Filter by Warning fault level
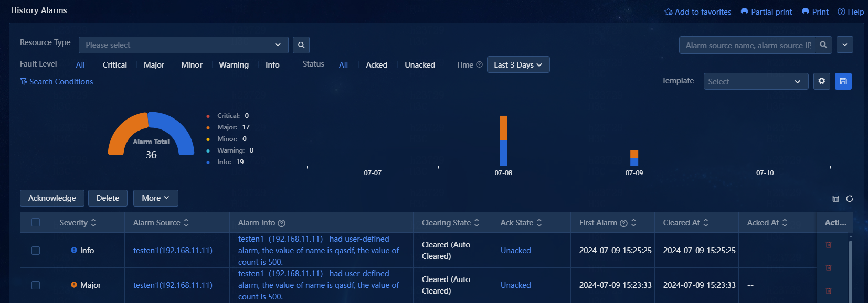This screenshot has height=303, width=868. 234,65
